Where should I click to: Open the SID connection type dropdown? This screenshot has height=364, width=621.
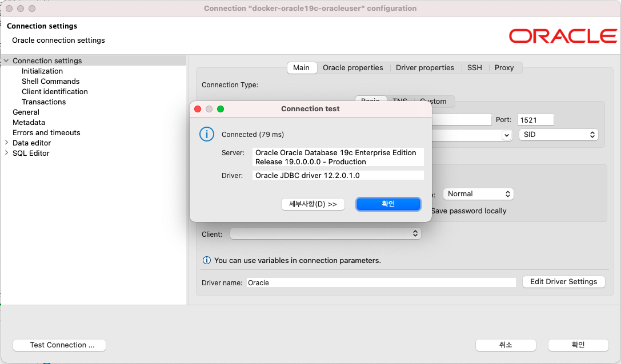[x=558, y=135]
